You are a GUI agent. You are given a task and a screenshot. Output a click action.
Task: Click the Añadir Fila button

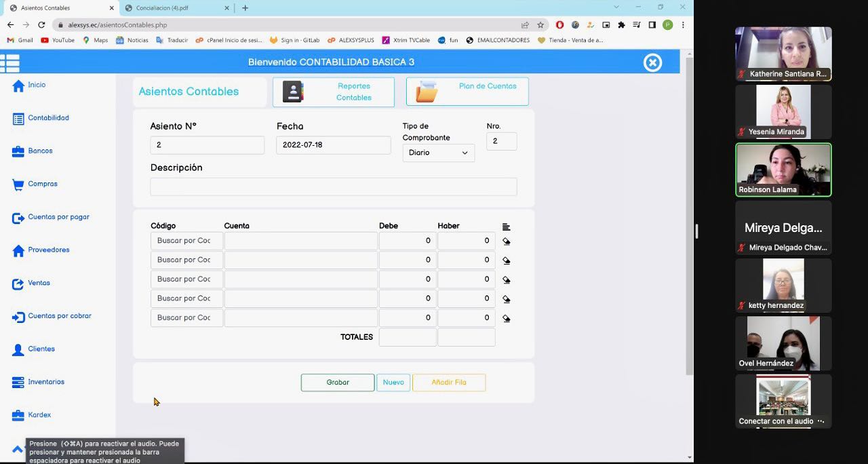point(448,383)
